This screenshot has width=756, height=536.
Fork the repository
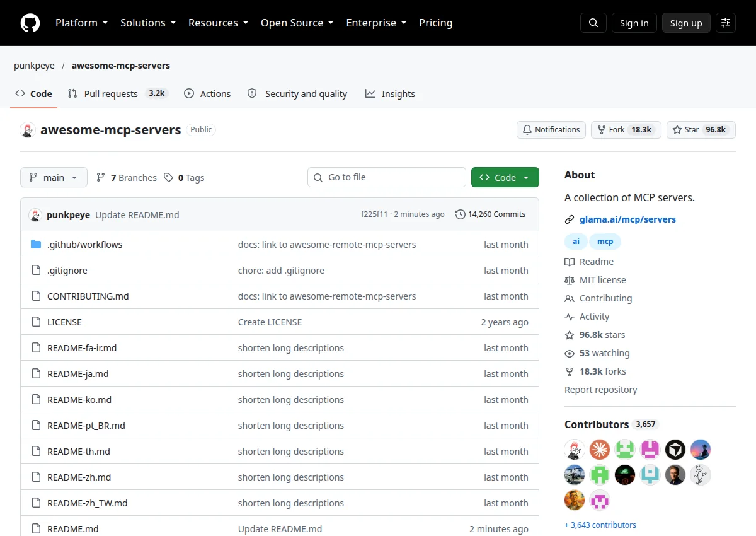point(626,130)
